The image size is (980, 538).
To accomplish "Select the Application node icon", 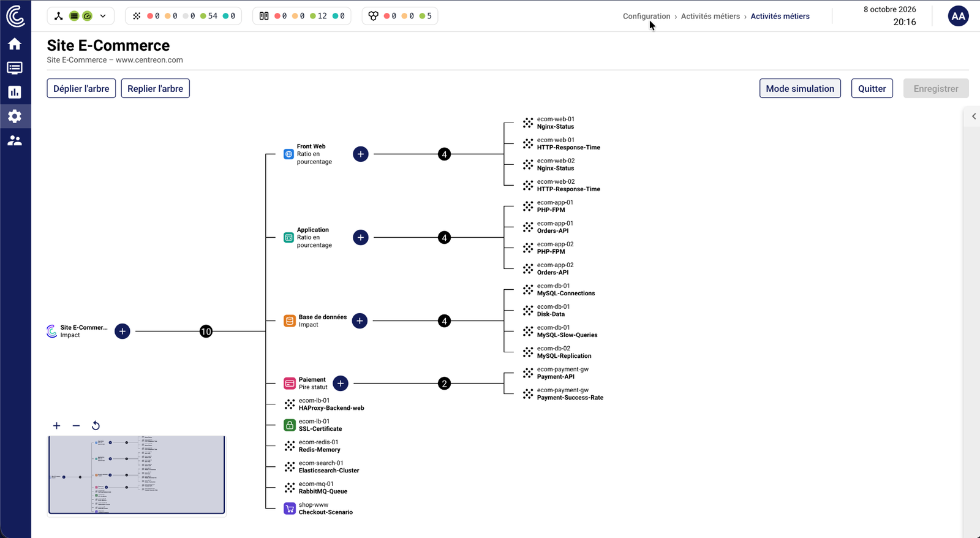I will (x=289, y=238).
